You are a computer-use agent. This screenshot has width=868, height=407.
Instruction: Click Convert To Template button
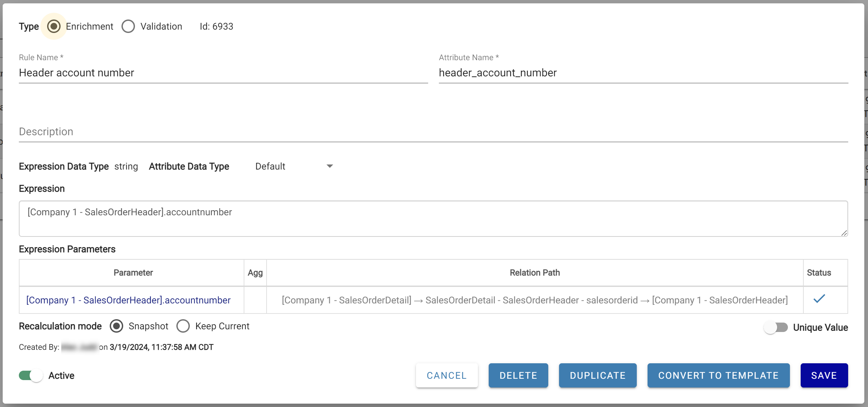click(x=718, y=375)
